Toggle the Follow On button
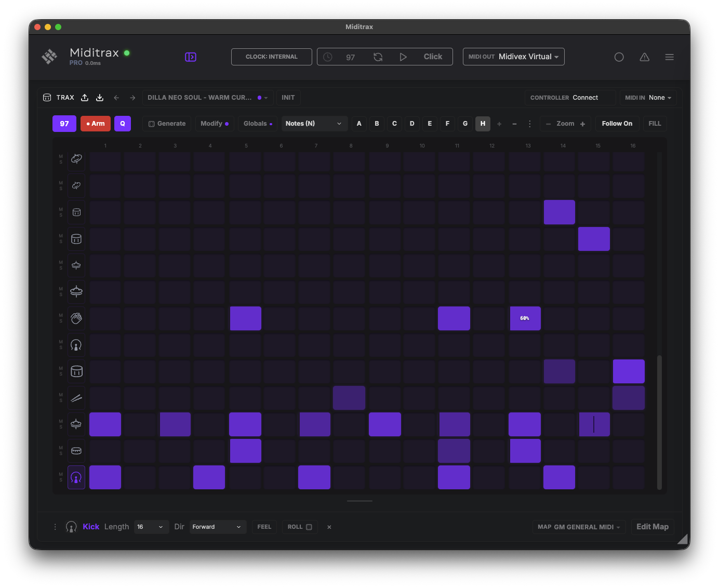Screen dimensions: 719x588 (x=617, y=124)
